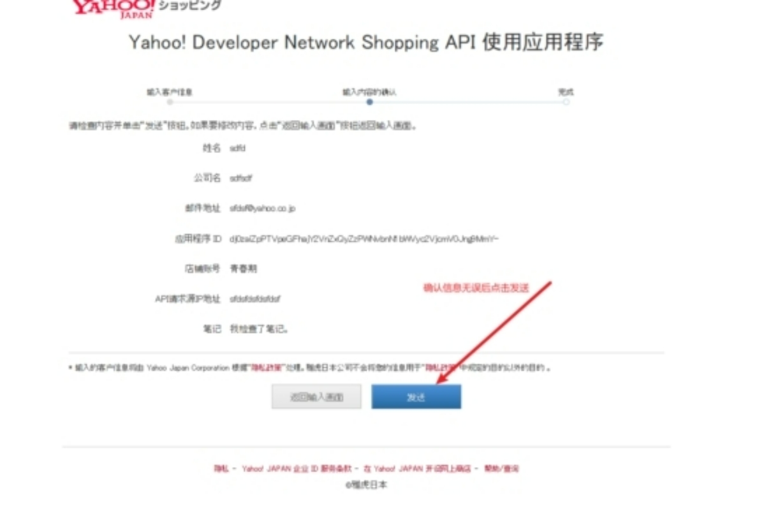The height and width of the screenshot is (532, 764).
Task: Click the 姓名 value sdfd
Action: pyautogui.click(x=237, y=148)
